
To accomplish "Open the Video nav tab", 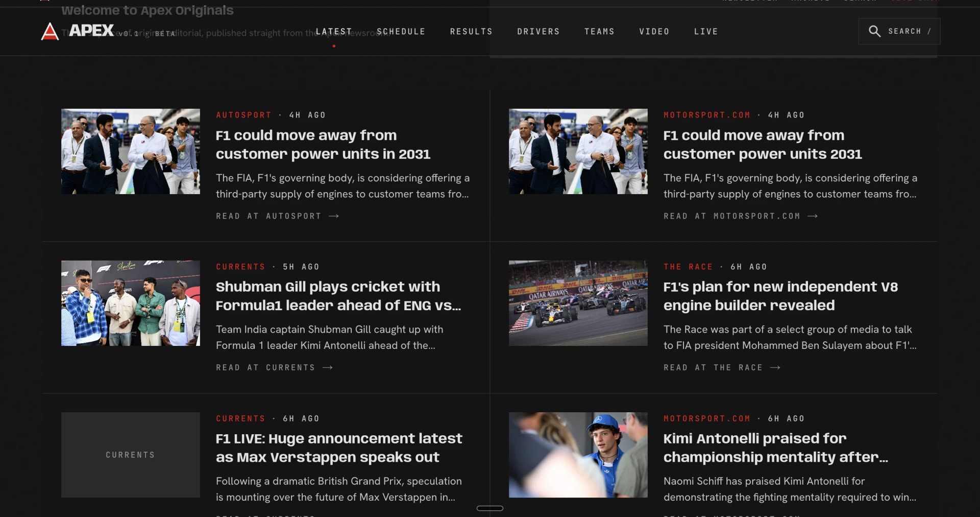I will [654, 32].
